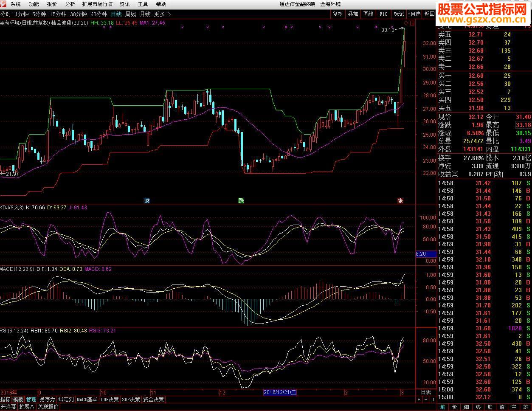Viewport: 532px width, 411px height.
Task: Click the 财 marker on main chart
Action: [x=147, y=200]
